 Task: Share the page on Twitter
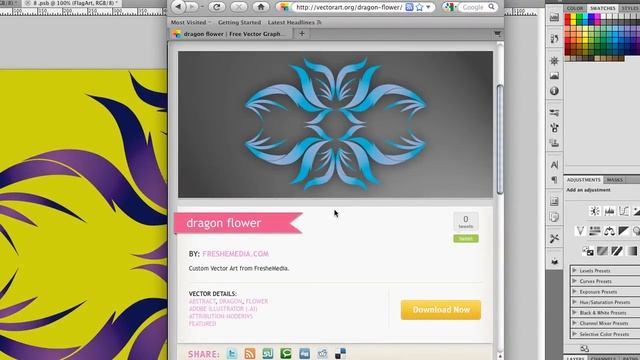[x=232, y=353]
